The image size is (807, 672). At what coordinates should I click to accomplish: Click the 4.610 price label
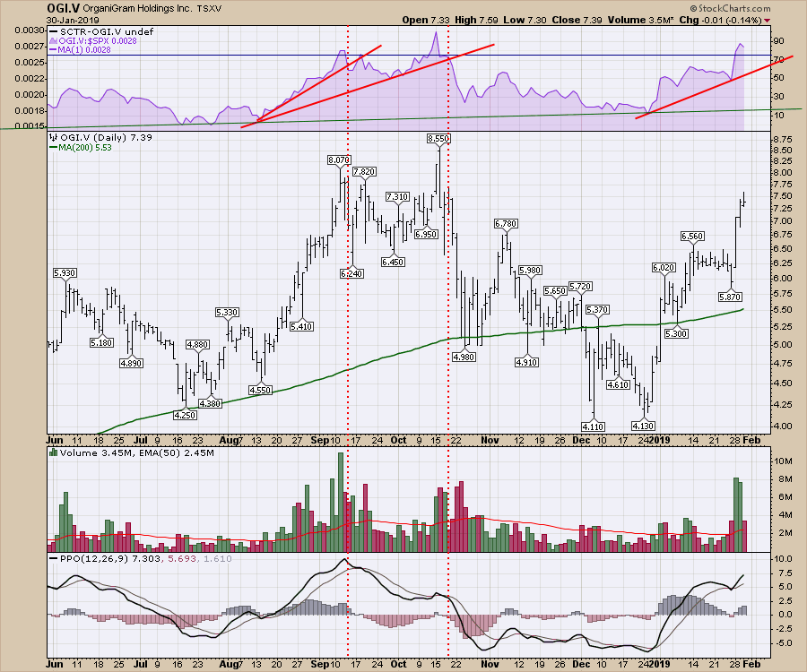pos(618,384)
